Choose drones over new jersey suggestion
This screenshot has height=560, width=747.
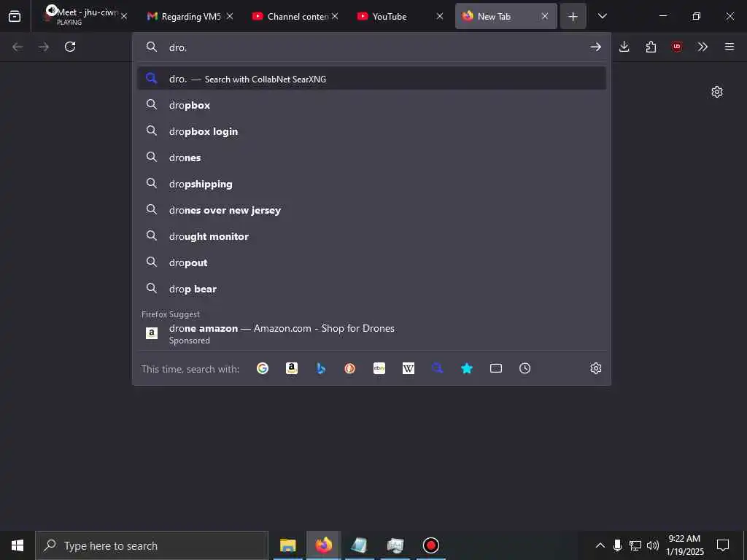pos(371,209)
